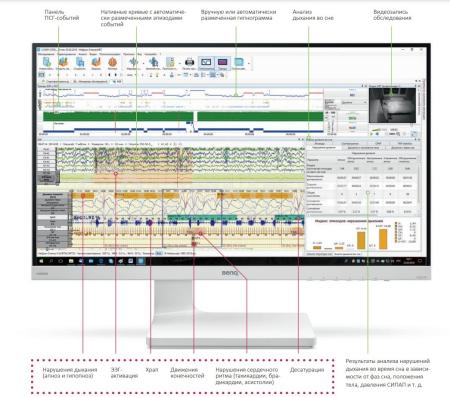450x397 pixels.
Task: Click the first orange apnea event marker
Action: tap(83, 196)
